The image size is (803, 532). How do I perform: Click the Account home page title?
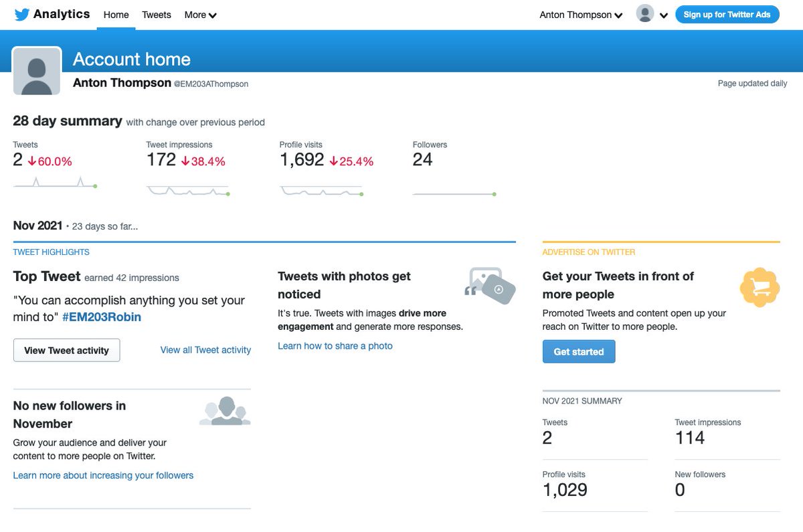(132, 59)
